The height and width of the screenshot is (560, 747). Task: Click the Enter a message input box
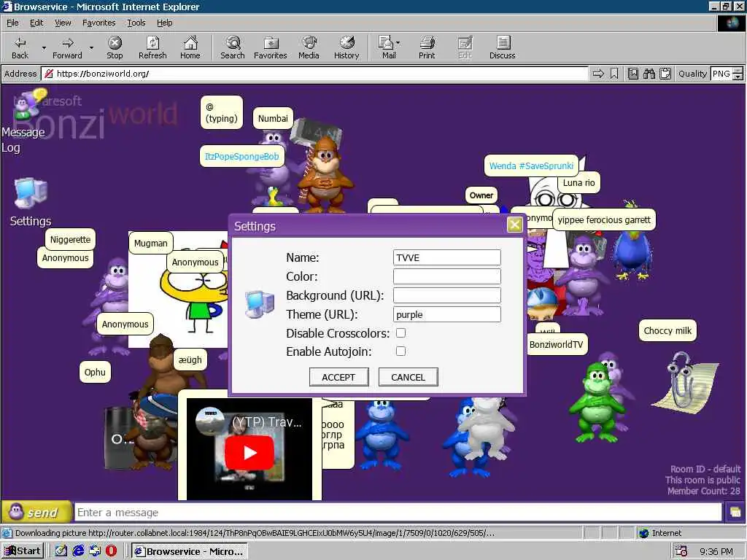coord(398,513)
